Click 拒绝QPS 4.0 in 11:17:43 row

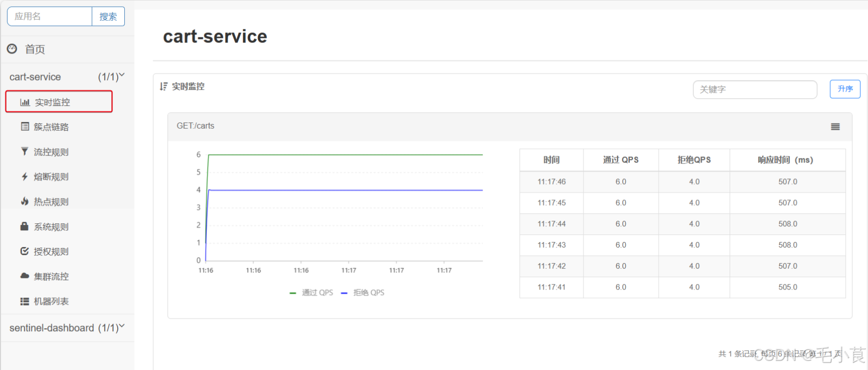(x=694, y=245)
